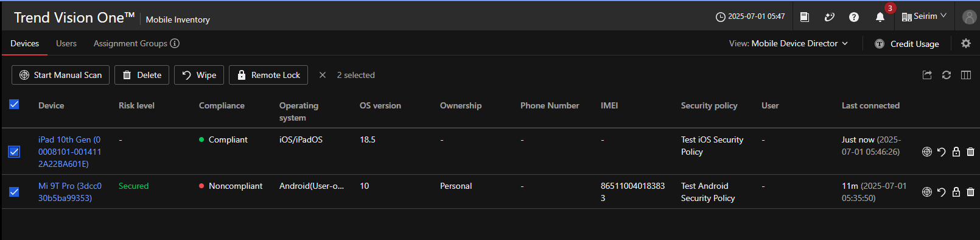Screen dimensions: 980x240
Task: Switch to the Devices tab
Action: [25, 43]
